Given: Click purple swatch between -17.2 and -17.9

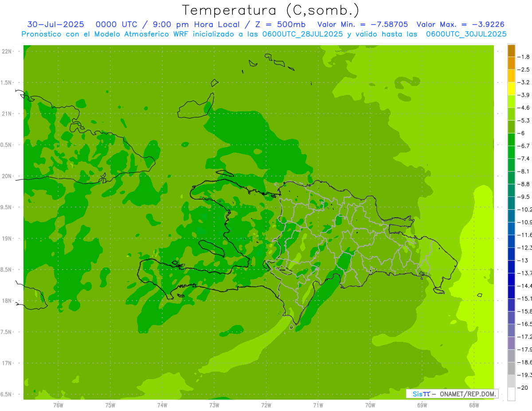Looking at the screenshot, I should click(x=512, y=343).
